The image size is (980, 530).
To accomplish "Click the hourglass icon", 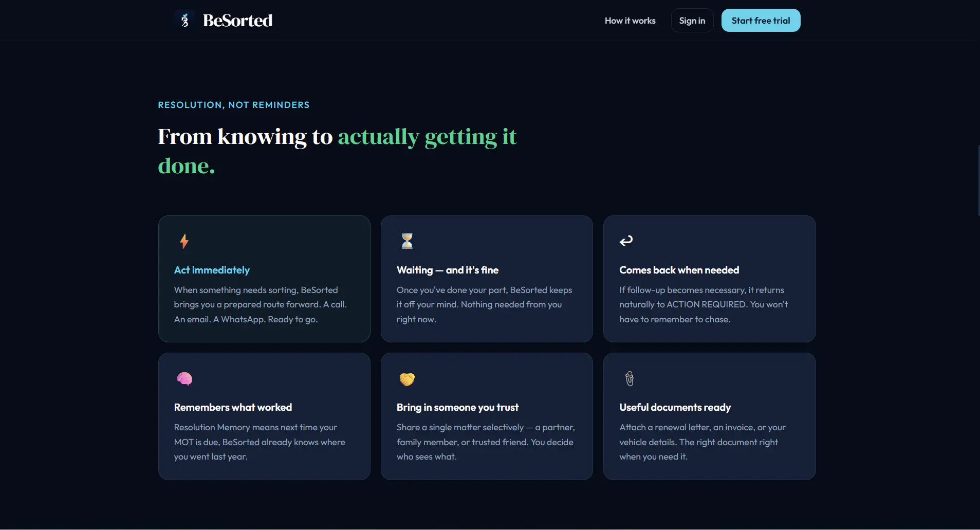I will click(x=407, y=241).
